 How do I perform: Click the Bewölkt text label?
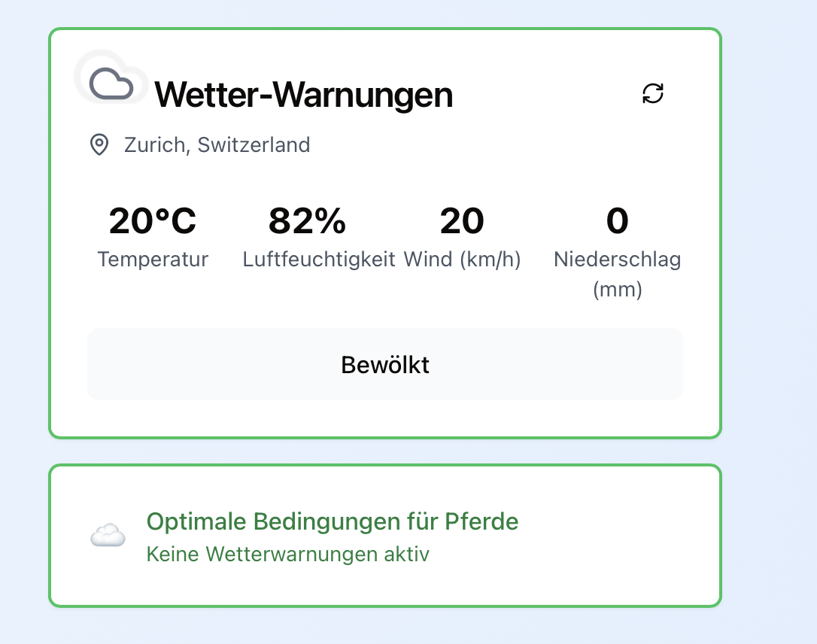click(385, 364)
